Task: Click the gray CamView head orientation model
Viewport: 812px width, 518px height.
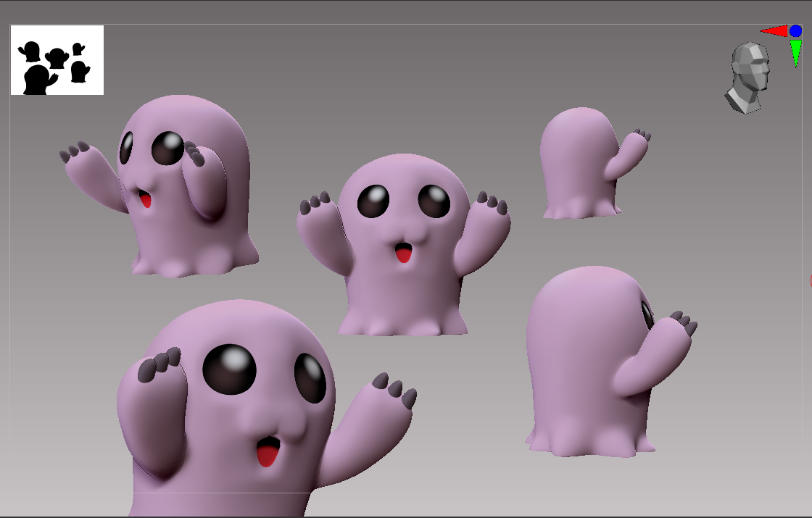Action: pyautogui.click(x=747, y=78)
